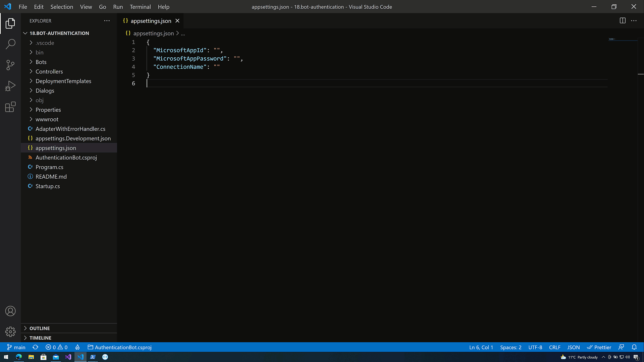Collapse the 18.BOT-AUTHENTICATION root folder
Screen dimensions: 644x362
click(x=59, y=33)
